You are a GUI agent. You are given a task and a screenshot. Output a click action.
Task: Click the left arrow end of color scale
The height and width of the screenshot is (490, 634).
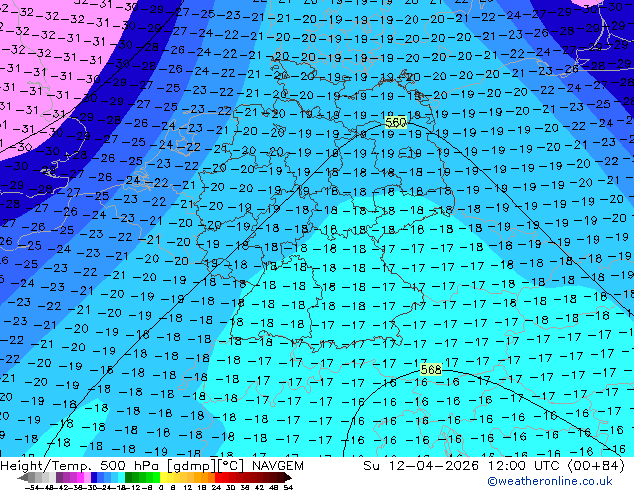coord(23,477)
